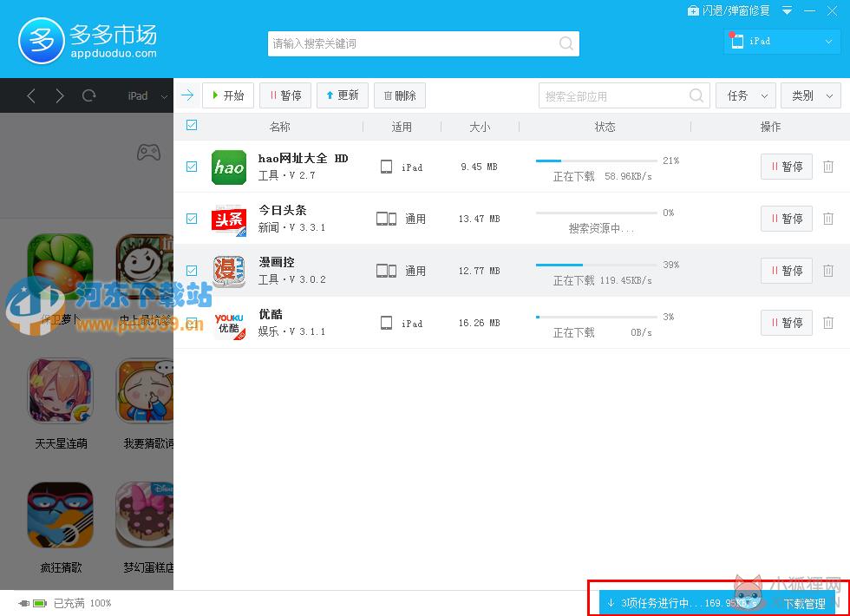Open 闪退/弹窗修复 repair tool

[729, 10]
